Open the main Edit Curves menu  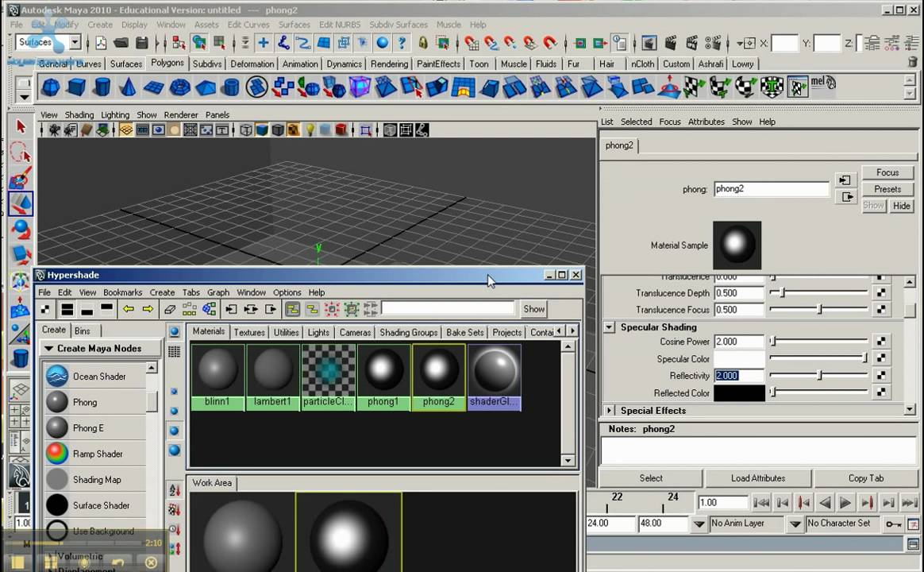point(248,25)
